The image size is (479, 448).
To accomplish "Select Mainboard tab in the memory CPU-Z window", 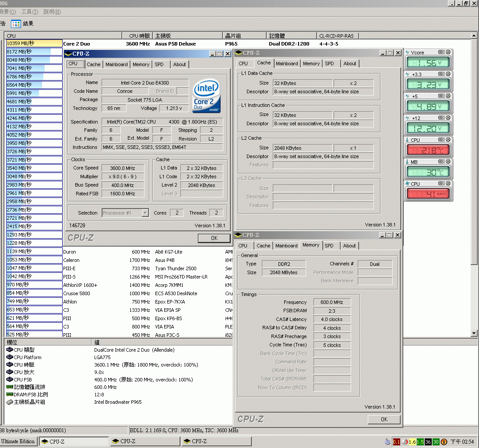I will coord(286,246).
